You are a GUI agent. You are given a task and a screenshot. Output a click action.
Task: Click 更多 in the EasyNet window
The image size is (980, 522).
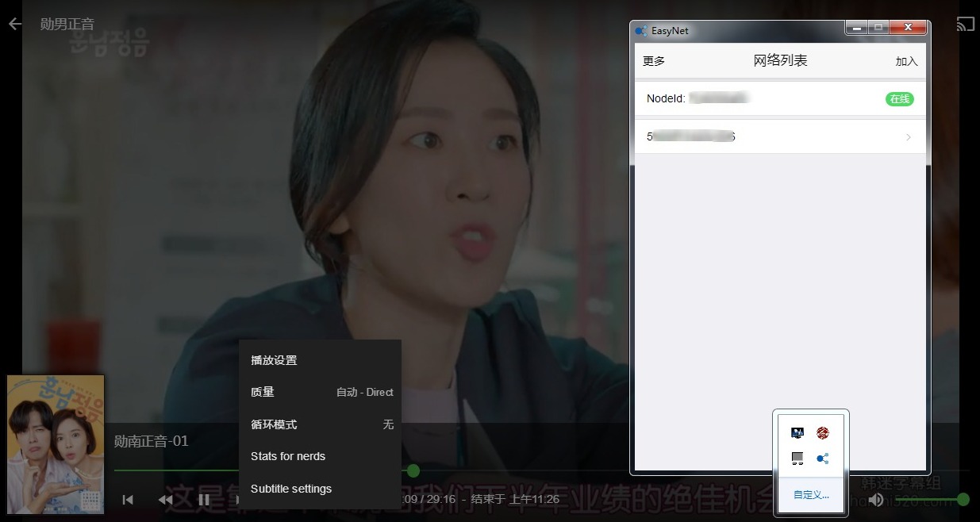tap(653, 60)
